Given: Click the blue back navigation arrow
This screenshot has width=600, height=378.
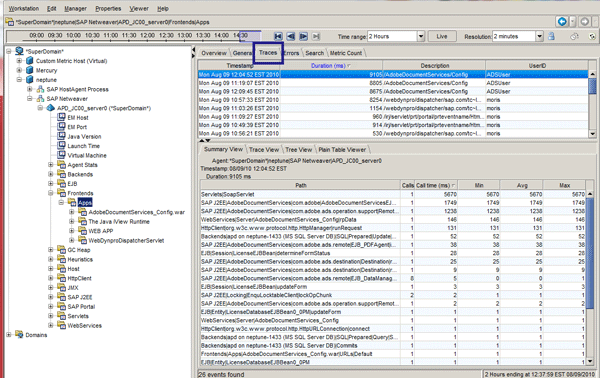Looking at the screenshot, I should click(x=562, y=22).
